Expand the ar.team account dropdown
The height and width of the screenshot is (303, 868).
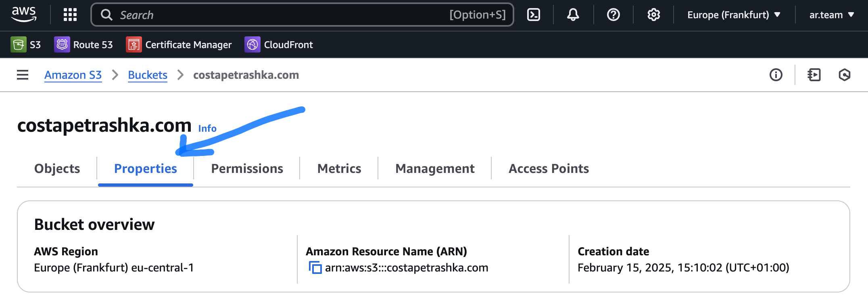(831, 15)
